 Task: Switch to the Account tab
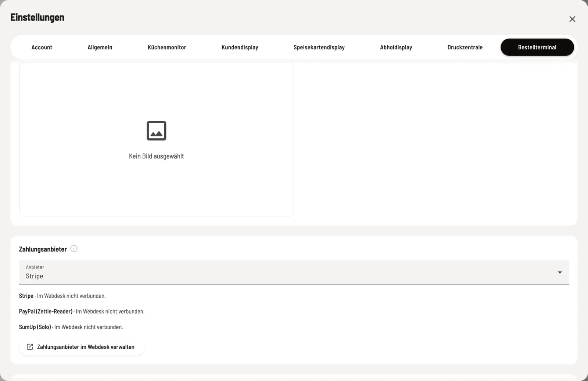(42, 47)
